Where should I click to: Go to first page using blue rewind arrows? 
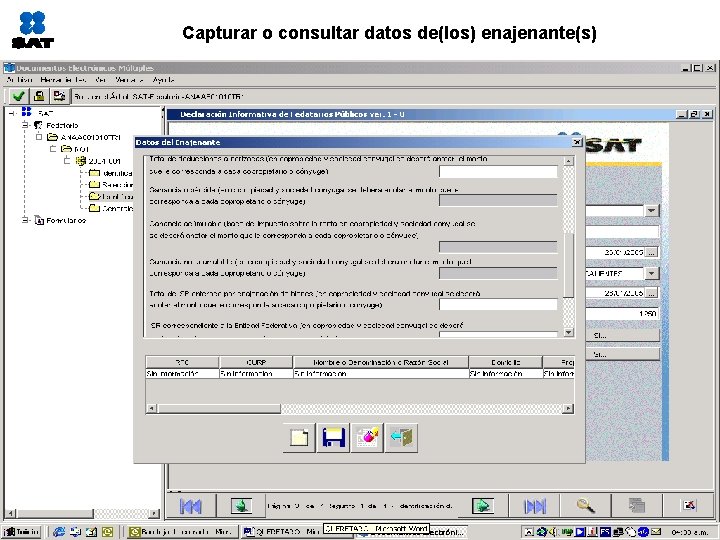coord(191,506)
